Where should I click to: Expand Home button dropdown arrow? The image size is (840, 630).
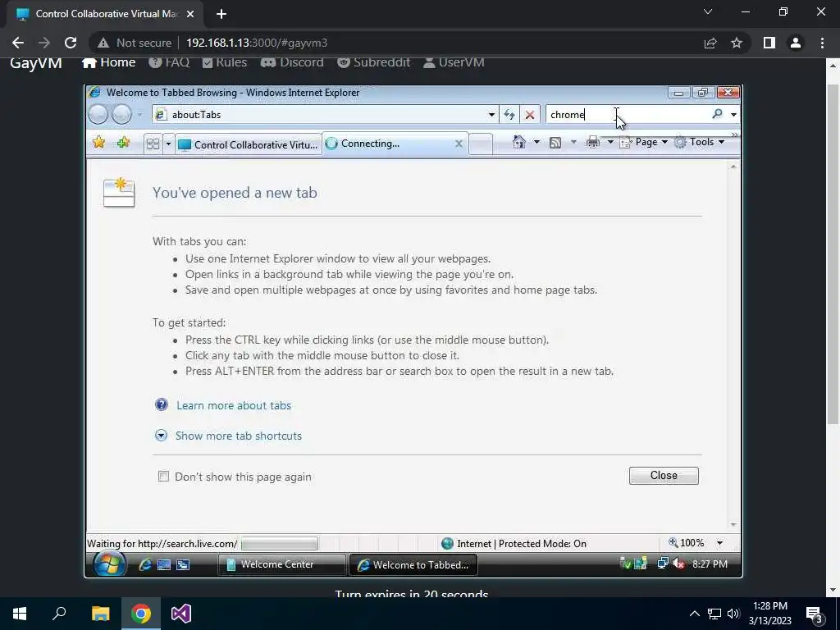(x=536, y=142)
